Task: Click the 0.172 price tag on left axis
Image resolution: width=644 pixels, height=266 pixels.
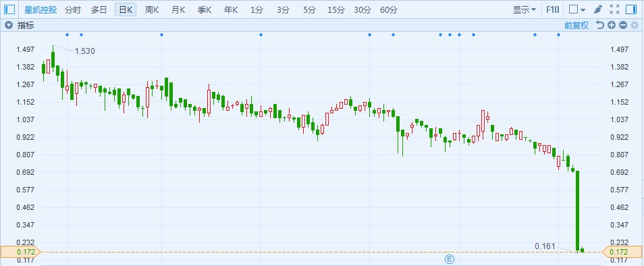Action: tap(21, 252)
